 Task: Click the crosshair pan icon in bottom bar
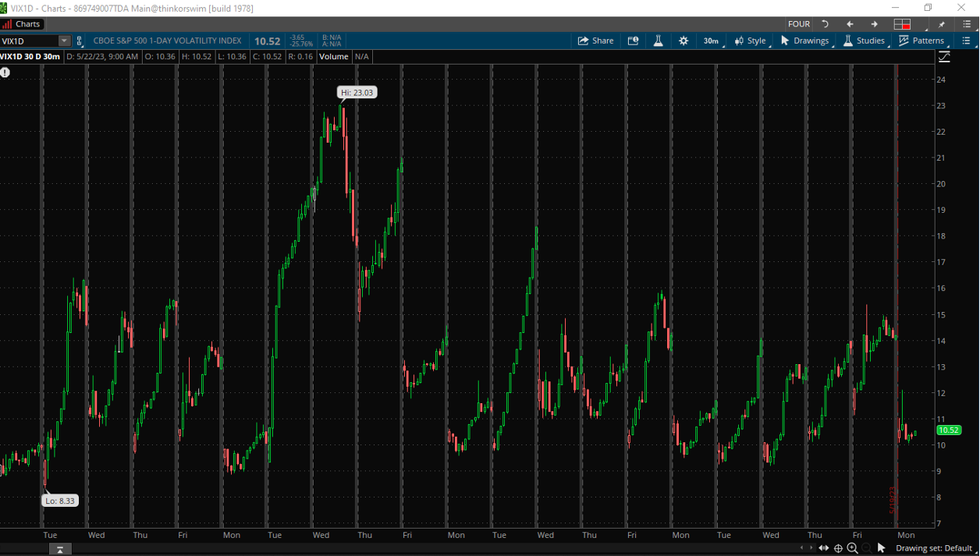tap(838, 548)
